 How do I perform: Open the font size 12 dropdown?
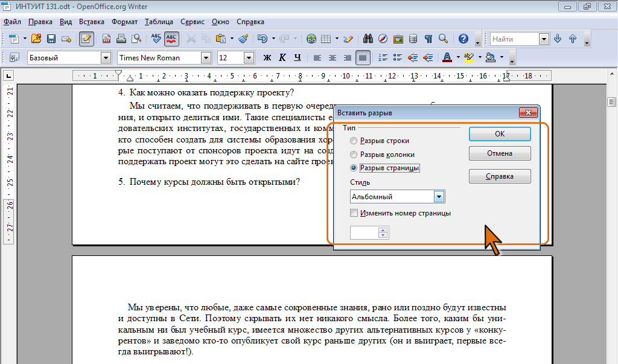pyautogui.click(x=249, y=58)
